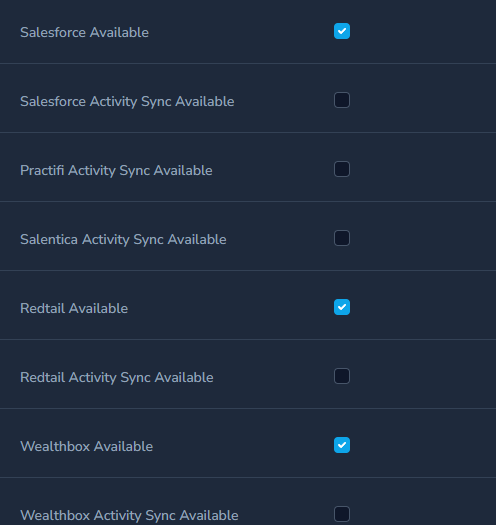Select the Redtail Available label text

coord(74,308)
